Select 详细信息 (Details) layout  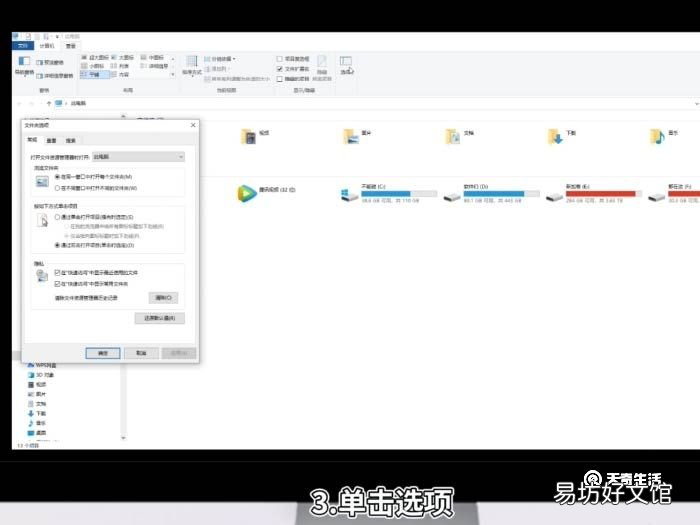pyautogui.click(x=154, y=66)
